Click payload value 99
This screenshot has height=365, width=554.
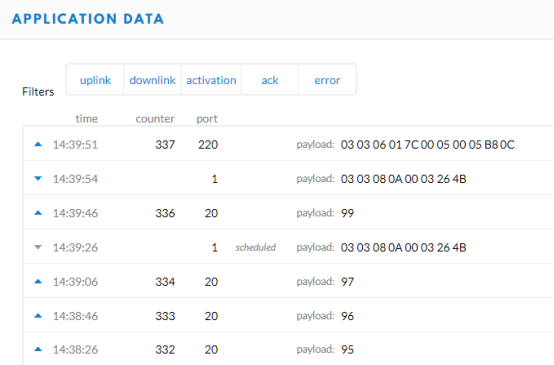click(347, 213)
